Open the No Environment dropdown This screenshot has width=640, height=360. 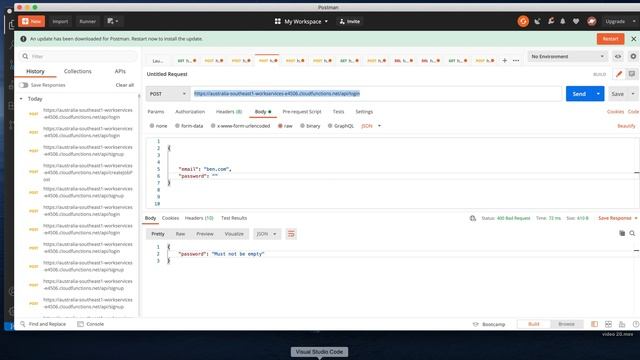pos(567,56)
